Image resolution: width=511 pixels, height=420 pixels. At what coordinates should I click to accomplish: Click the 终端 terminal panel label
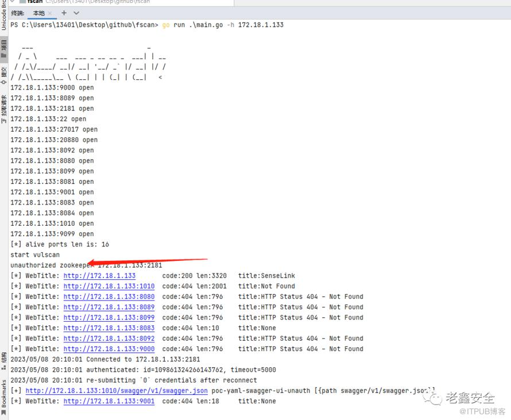pos(18,13)
